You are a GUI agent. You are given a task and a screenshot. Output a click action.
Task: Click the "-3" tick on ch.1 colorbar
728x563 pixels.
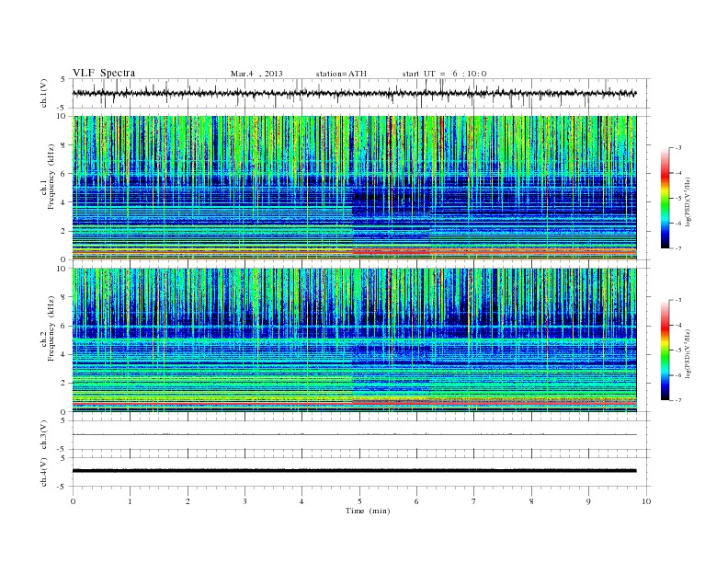click(677, 148)
